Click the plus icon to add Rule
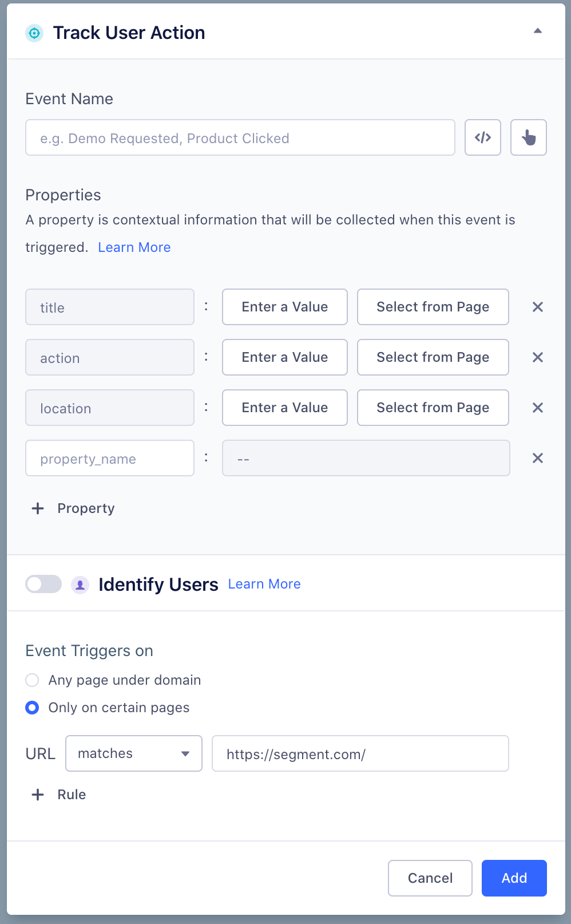This screenshot has width=571, height=924. [x=38, y=795]
